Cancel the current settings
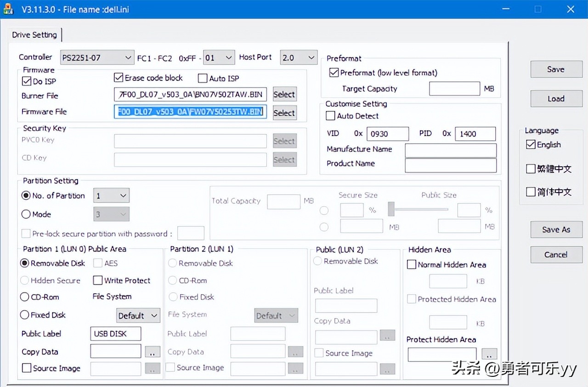588x387 pixels. click(x=556, y=255)
